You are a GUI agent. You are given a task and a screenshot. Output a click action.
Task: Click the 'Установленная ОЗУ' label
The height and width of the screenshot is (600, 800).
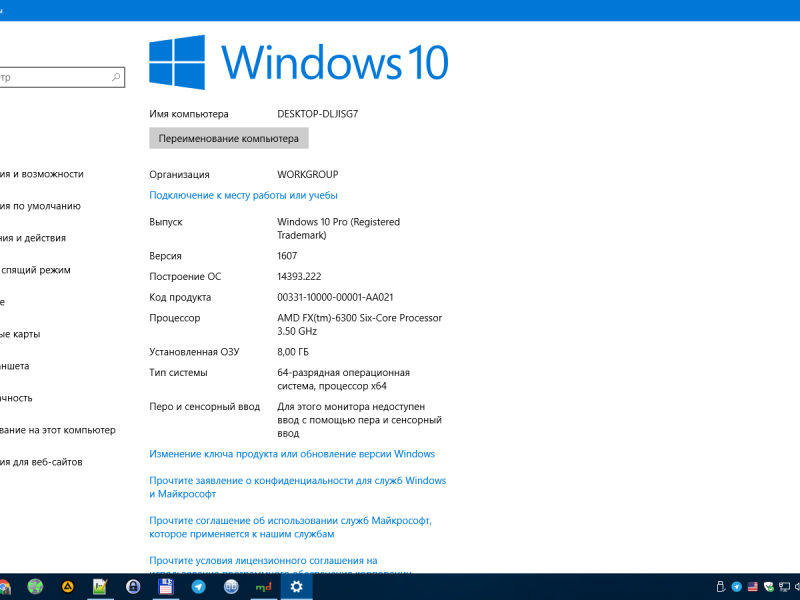[194, 352]
